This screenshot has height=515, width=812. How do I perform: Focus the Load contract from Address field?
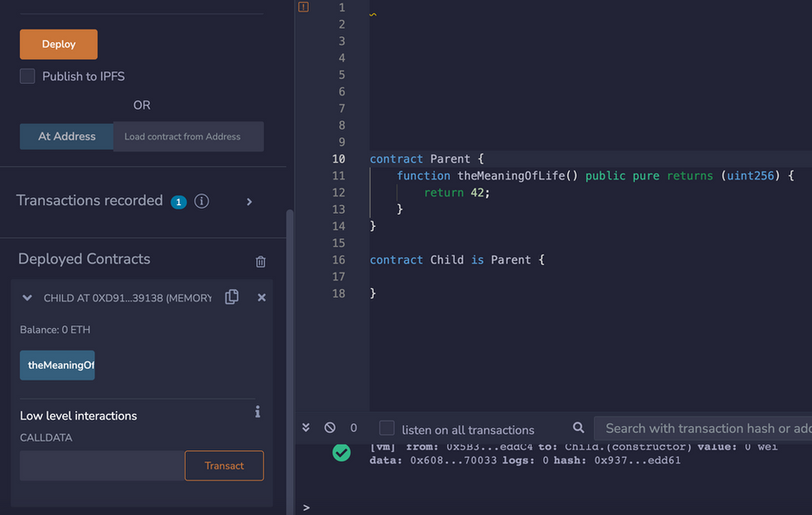[189, 137]
